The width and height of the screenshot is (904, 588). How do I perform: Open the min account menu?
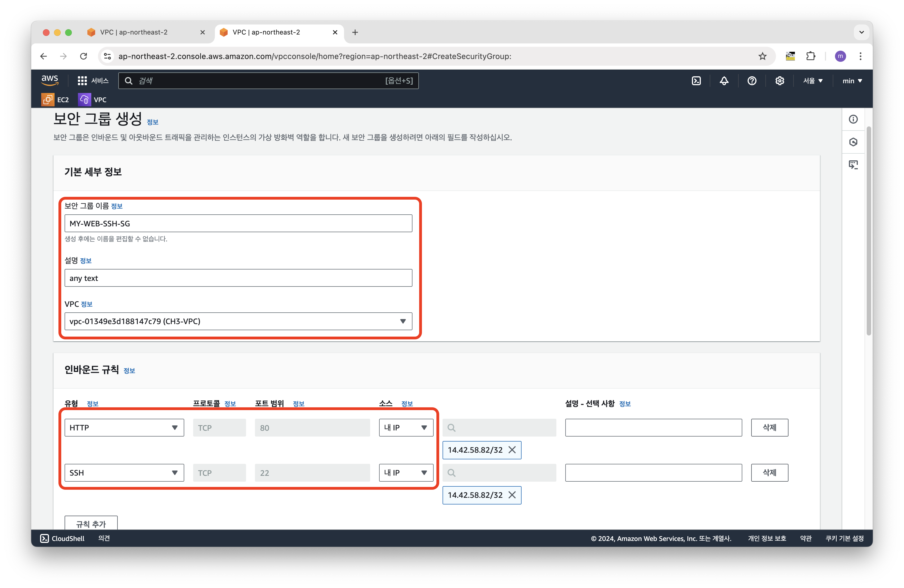tap(852, 80)
